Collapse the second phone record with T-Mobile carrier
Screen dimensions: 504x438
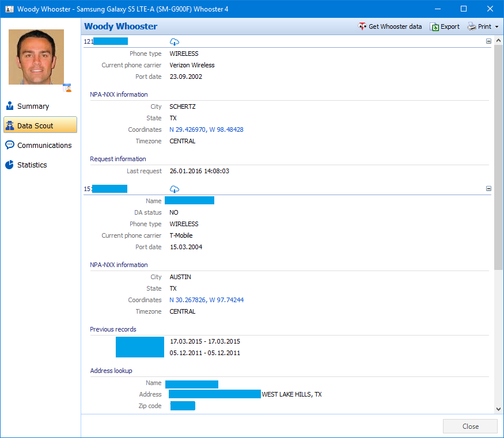click(x=488, y=189)
